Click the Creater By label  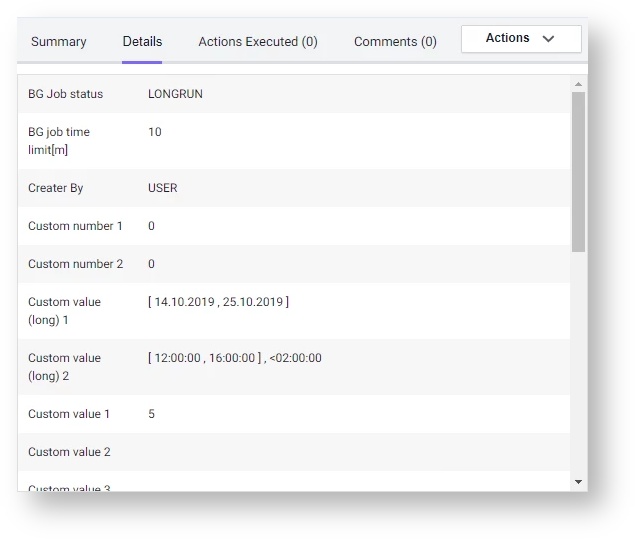[56, 188]
